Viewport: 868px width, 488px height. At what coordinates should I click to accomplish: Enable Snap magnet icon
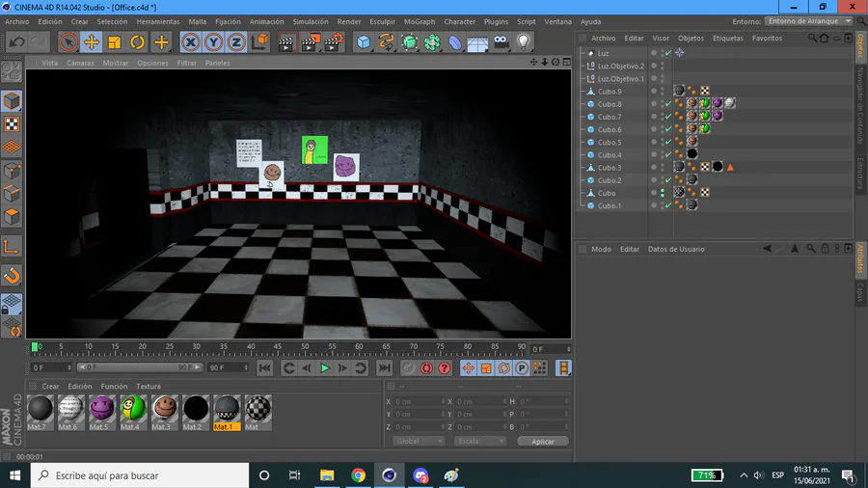(x=12, y=276)
